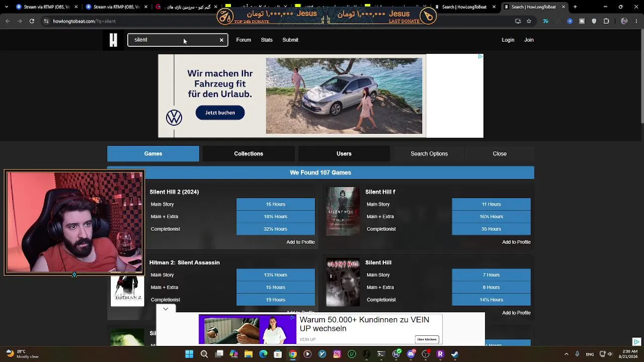Switch to the Collections tab

tap(249, 154)
